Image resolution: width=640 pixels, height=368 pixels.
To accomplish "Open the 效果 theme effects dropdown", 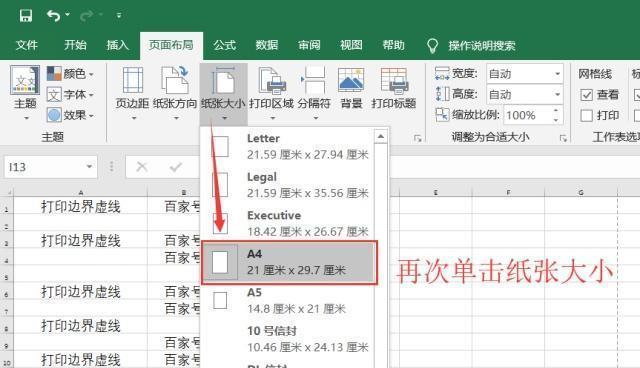I will [70, 115].
